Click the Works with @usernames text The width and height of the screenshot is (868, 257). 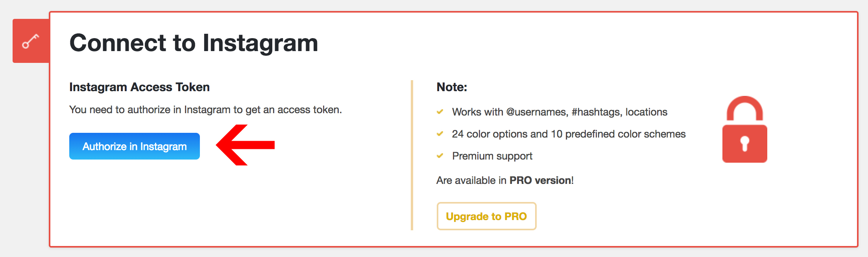tap(560, 112)
